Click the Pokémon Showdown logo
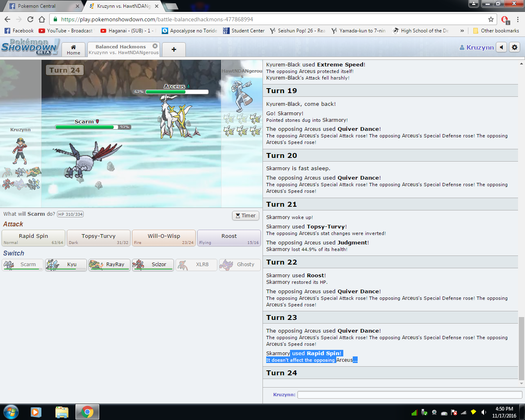This screenshot has width=525, height=420. coord(30,47)
